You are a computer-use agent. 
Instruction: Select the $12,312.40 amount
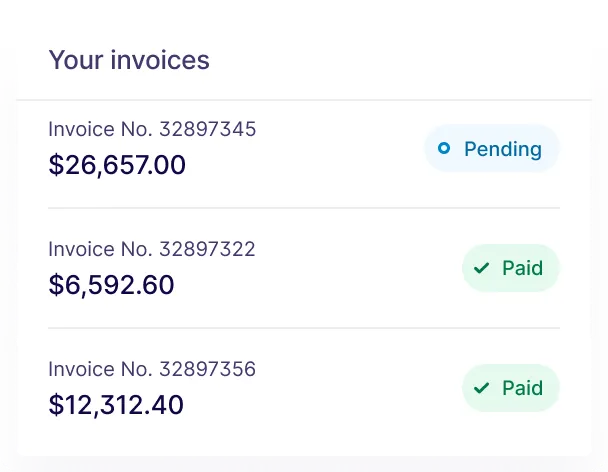[116, 405]
